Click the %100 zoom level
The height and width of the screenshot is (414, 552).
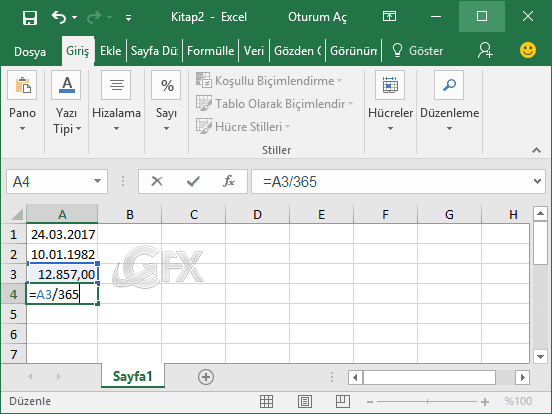pos(518,401)
